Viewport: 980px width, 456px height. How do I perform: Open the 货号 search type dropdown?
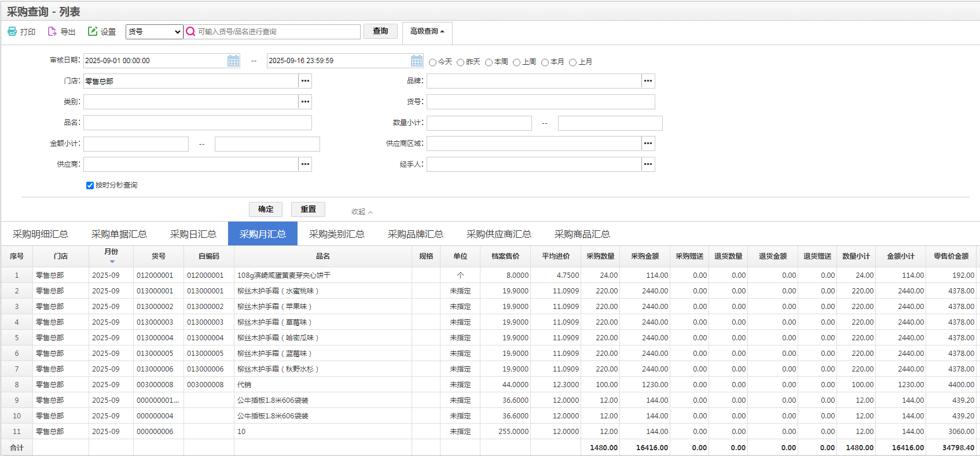click(x=154, y=32)
